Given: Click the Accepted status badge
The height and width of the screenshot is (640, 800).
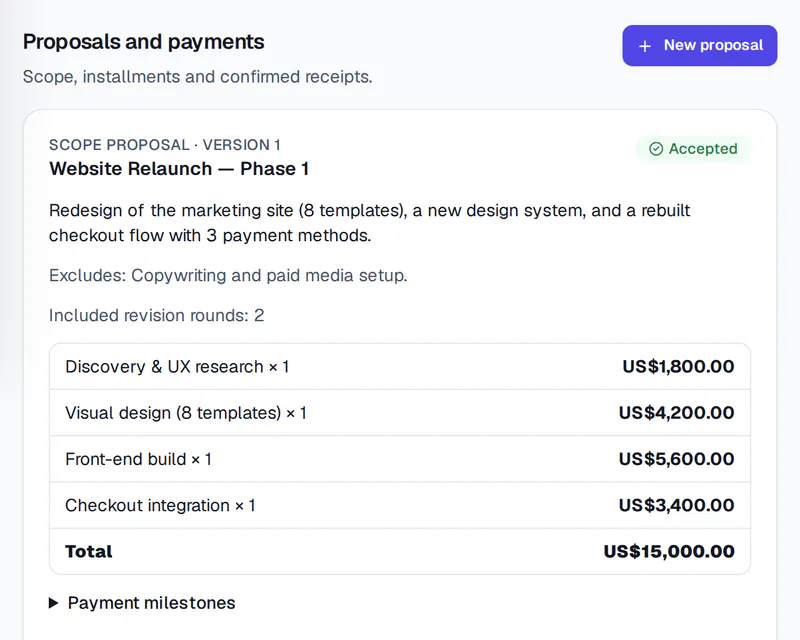Looking at the screenshot, I should click(693, 149).
